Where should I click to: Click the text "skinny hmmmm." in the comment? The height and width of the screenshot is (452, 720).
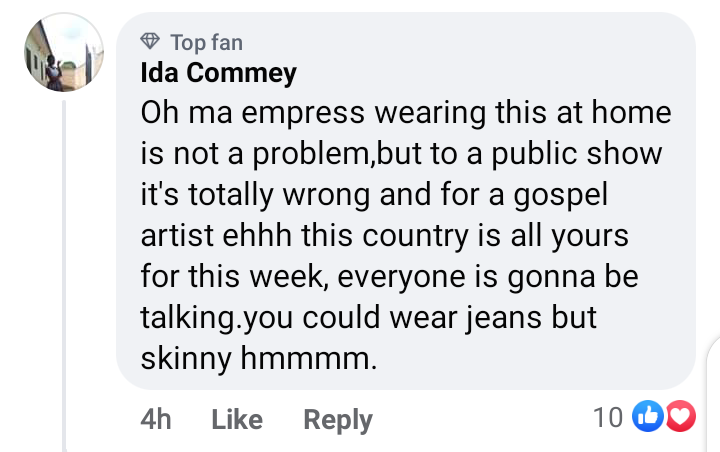(260, 358)
